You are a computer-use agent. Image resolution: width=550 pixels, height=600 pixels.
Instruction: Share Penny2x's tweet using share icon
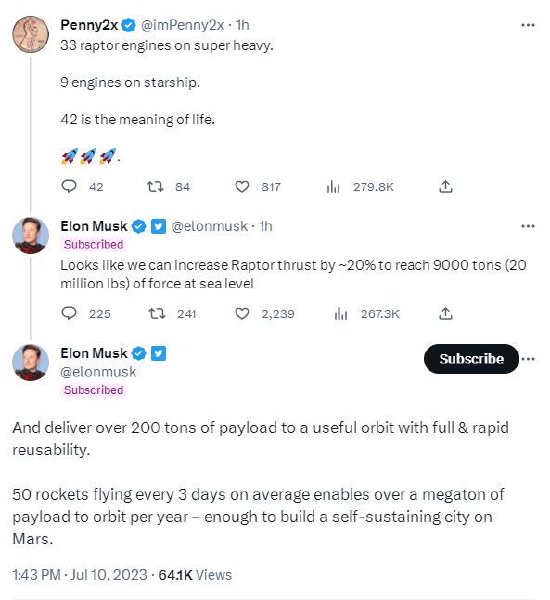click(x=446, y=186)
